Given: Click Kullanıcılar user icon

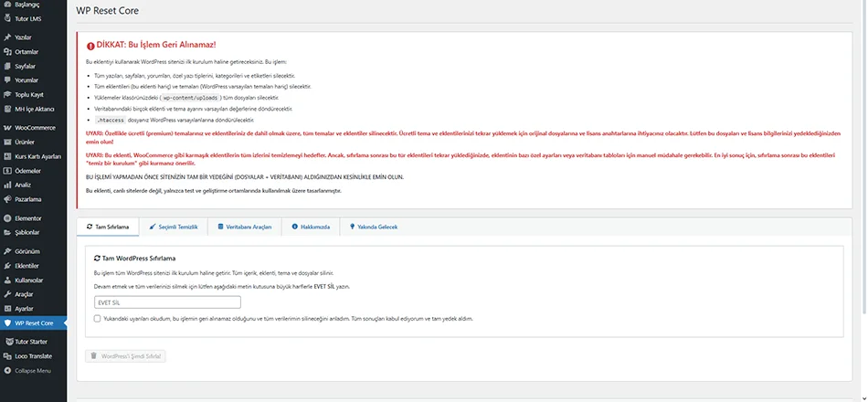Looking at the screenshot, I should coord(7,280).
